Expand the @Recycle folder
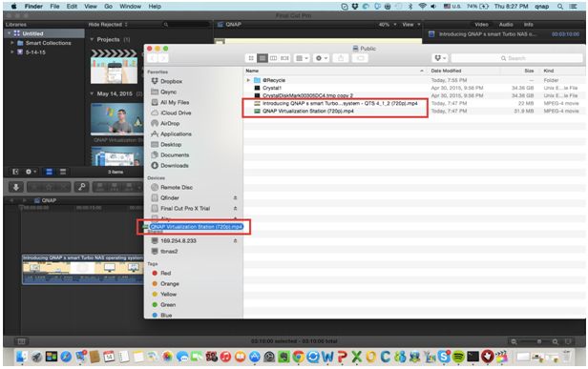The height and width of the screenshot is (369, 588). click(x=248, y=80)
